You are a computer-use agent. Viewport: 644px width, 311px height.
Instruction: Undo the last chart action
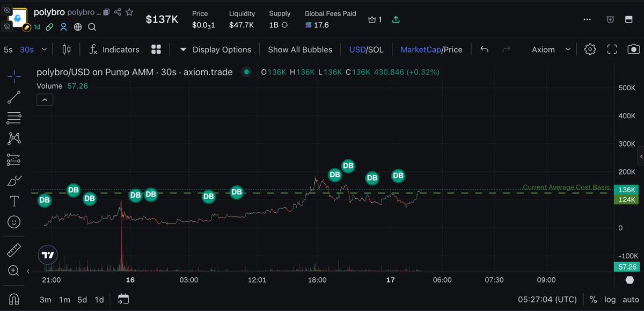pos(484,49)
